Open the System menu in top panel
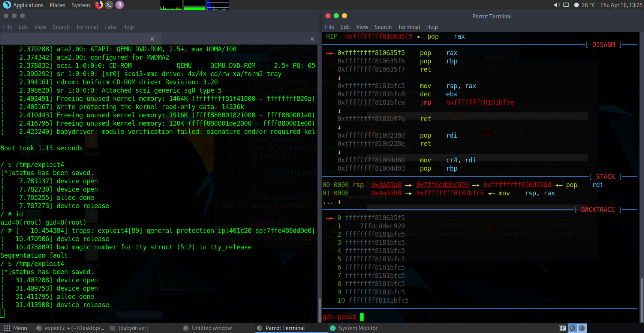The image size is (644, 333). click(81, 5)
